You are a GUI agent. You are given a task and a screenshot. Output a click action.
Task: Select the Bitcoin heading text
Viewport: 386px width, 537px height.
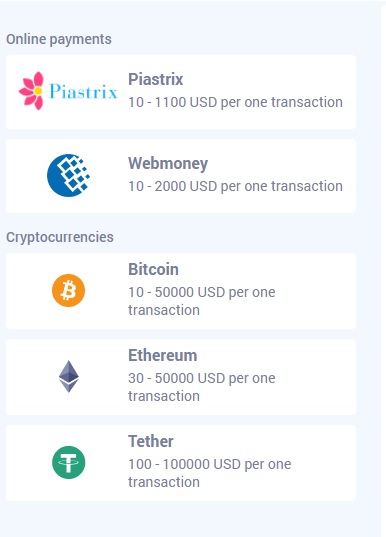[x=153, y=269]
